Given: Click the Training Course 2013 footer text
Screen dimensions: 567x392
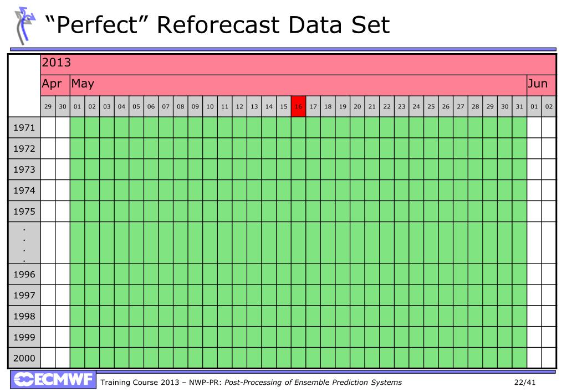Looking at the screenshot, I should coord(251,382).
